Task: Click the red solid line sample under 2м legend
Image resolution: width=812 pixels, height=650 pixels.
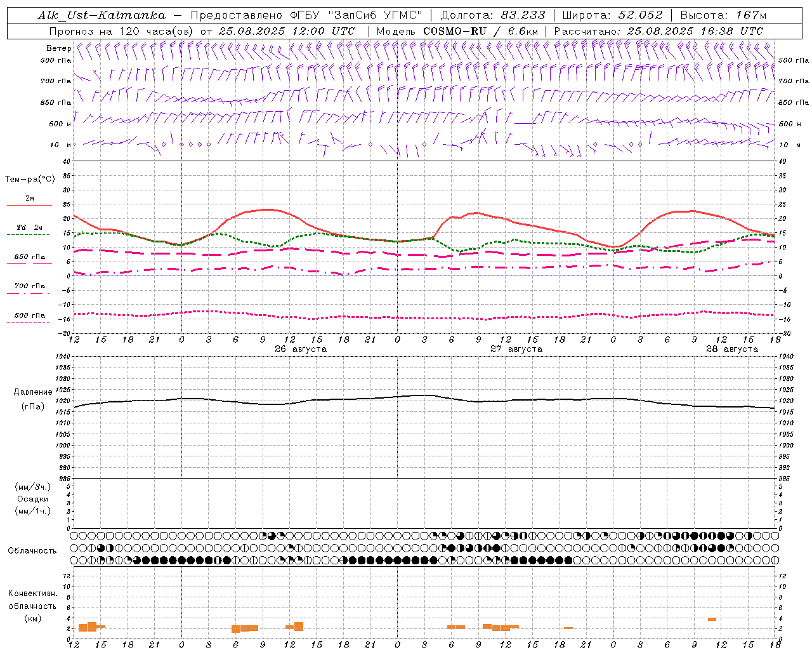Action: pyautogui.click(x=29, y=206)
